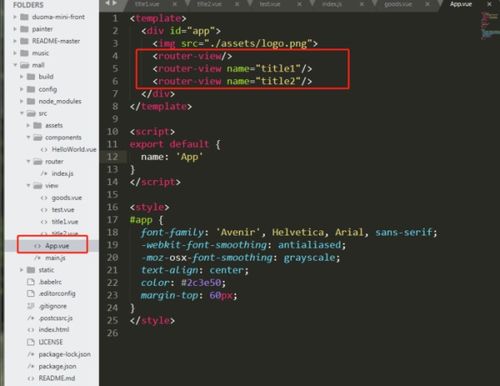Expand the config folder arrow
500x386 pixels.
[x=21, y=89]
